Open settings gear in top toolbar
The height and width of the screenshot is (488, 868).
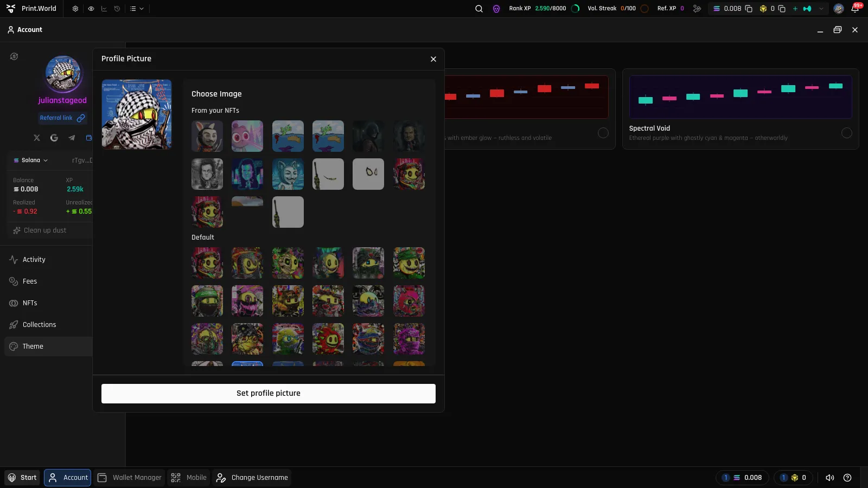click(x=75, y=9)
